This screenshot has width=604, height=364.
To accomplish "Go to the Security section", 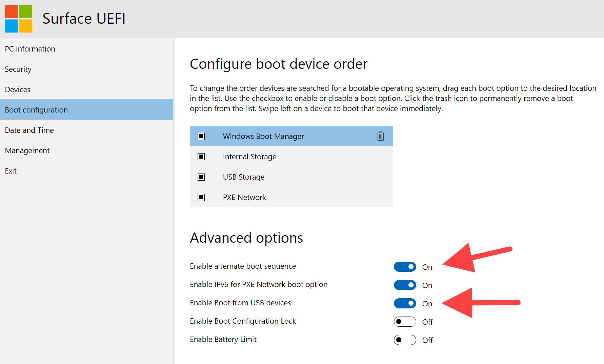I will [x=87, y=69].
